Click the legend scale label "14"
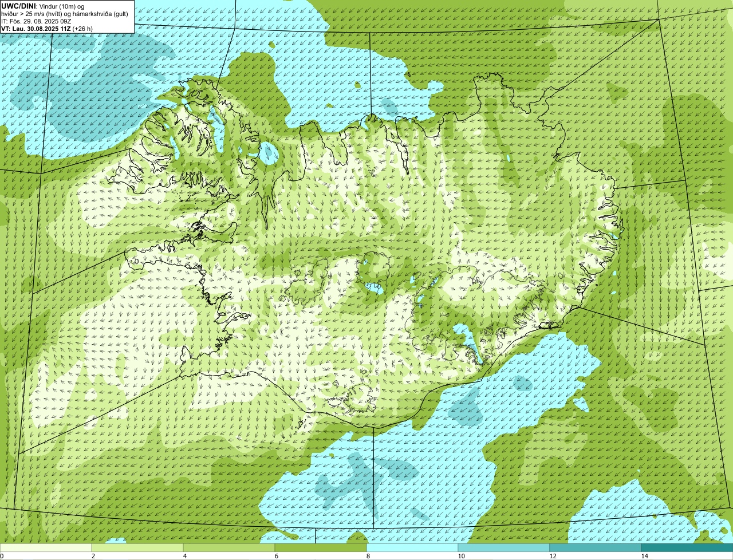 pyautogui.click(x=644, y=556)
